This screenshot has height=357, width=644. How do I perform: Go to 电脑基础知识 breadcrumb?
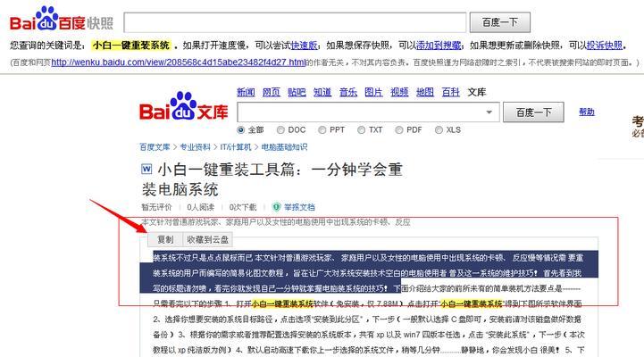(x=284, y=147)
